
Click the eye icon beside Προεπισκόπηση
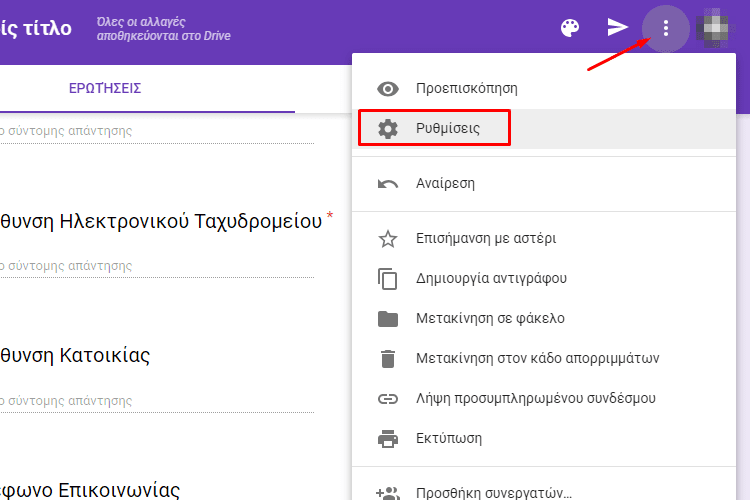coord(387,89)
